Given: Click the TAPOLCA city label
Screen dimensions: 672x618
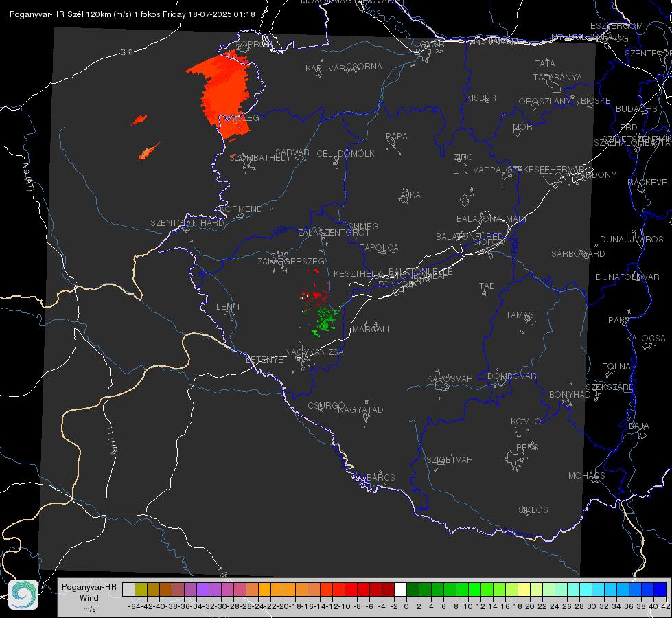Looking at the screenshot, I should (379, 247).
